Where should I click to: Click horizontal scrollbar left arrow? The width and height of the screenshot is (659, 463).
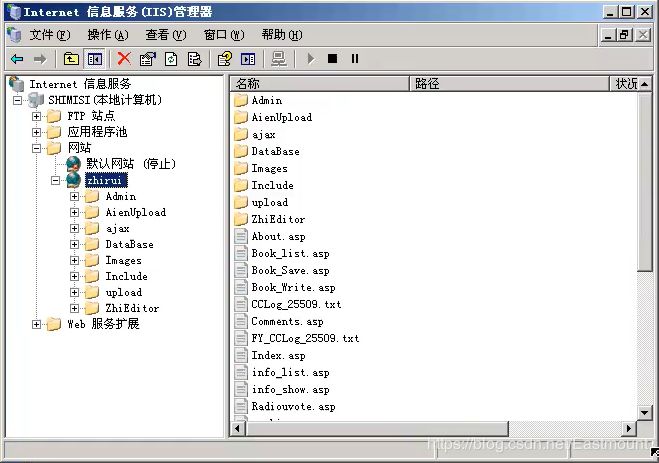(x=238, y=429)
